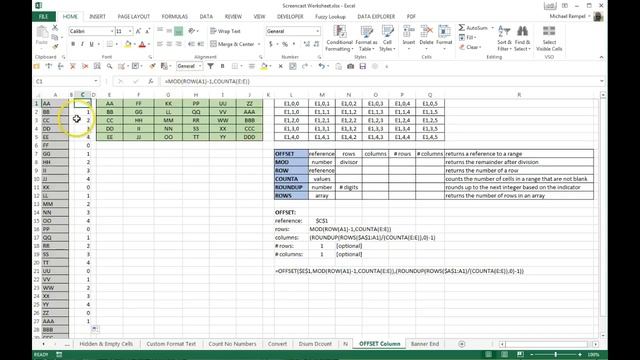
Task: Click the Increase Indent icon
Action: click(200, 44)
